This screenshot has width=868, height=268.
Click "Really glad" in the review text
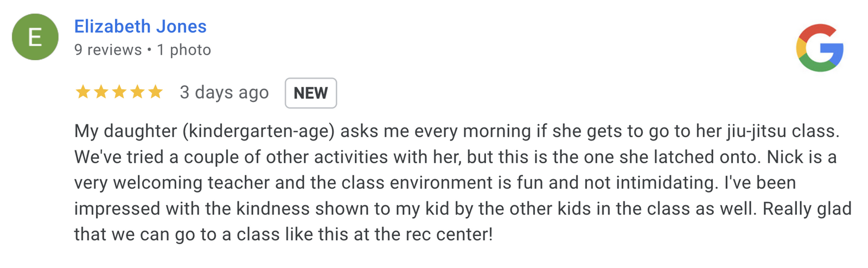(x=807, y=209)
